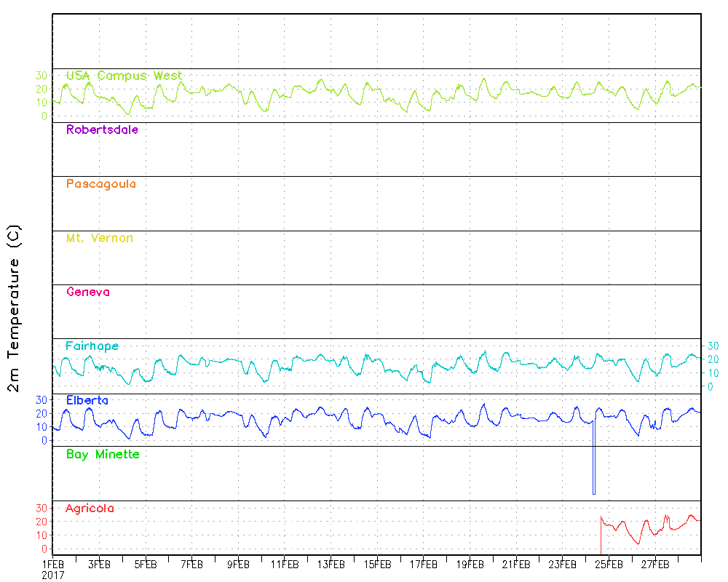
Task: Select the Fairhope station label
Action: coord(92,346)
